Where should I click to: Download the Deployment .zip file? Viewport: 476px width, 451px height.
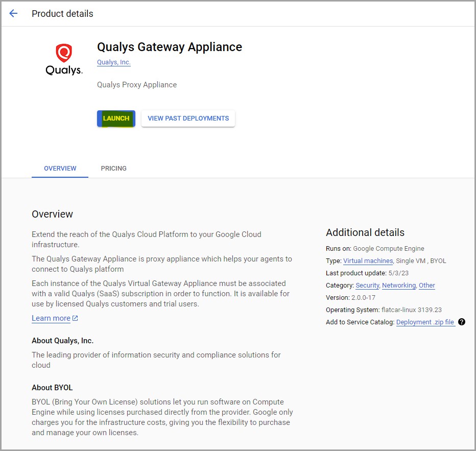pyautogui.click(x=425, y=322)
